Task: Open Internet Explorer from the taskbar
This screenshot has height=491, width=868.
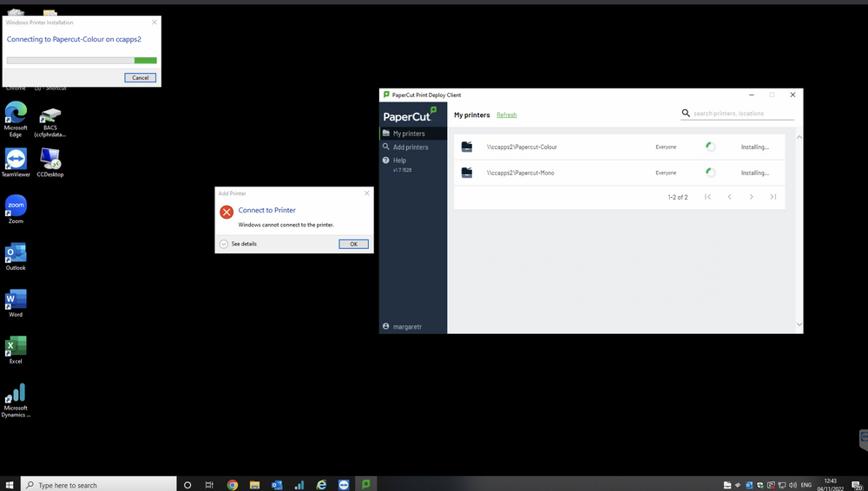Action: coord(321,485)
